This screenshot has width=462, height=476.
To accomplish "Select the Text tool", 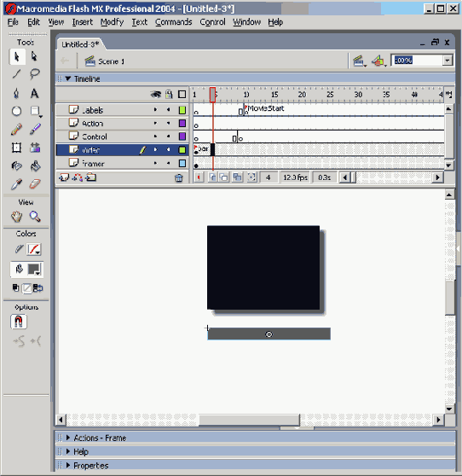I will pos(35,94).
